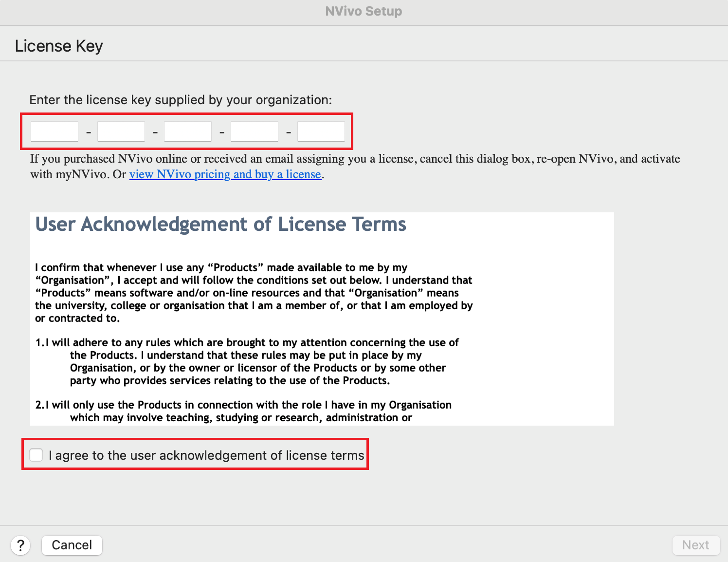728x562 pixels.
Task: Click the NVivo Setup title bar
Action: click(363, 11)
